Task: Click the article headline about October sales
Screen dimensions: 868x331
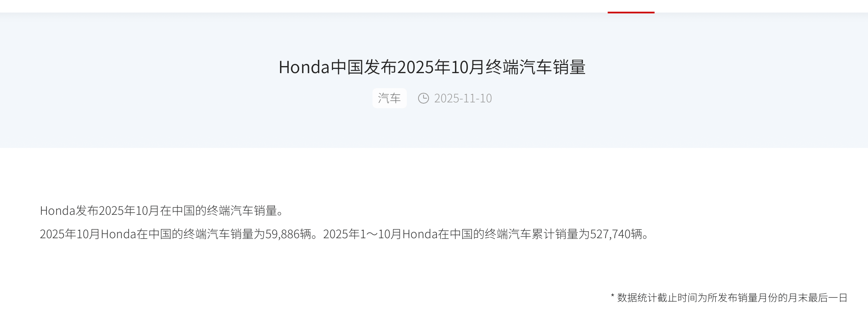Action: coord(432,67)
